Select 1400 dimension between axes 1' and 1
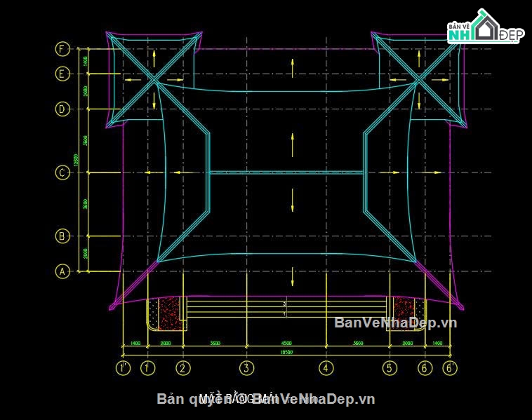Image resolution: width=532 pixels, height=420 pixels. tap(135, 344)
